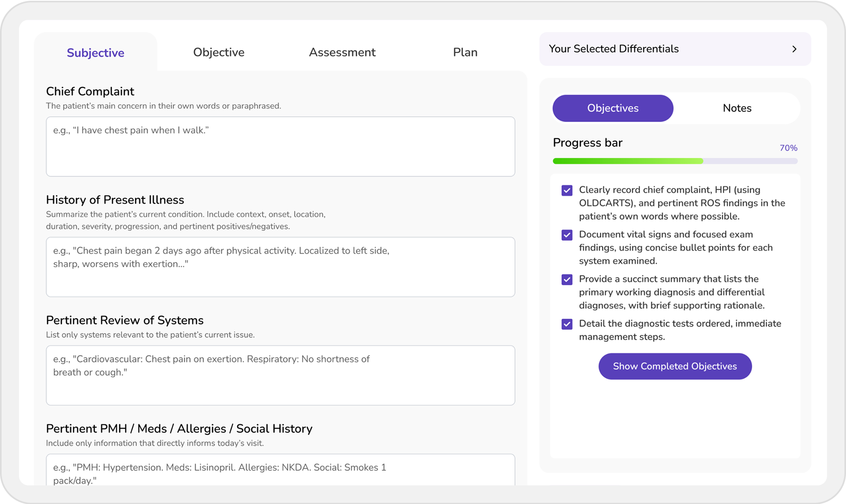Open the Objective tab

[x=219, y=52]
